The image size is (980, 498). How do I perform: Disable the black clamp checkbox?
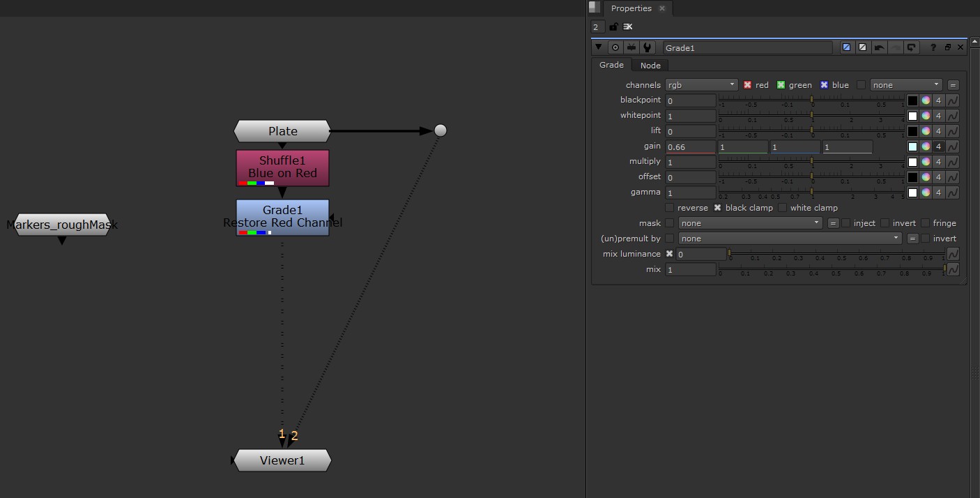(717, 208)
